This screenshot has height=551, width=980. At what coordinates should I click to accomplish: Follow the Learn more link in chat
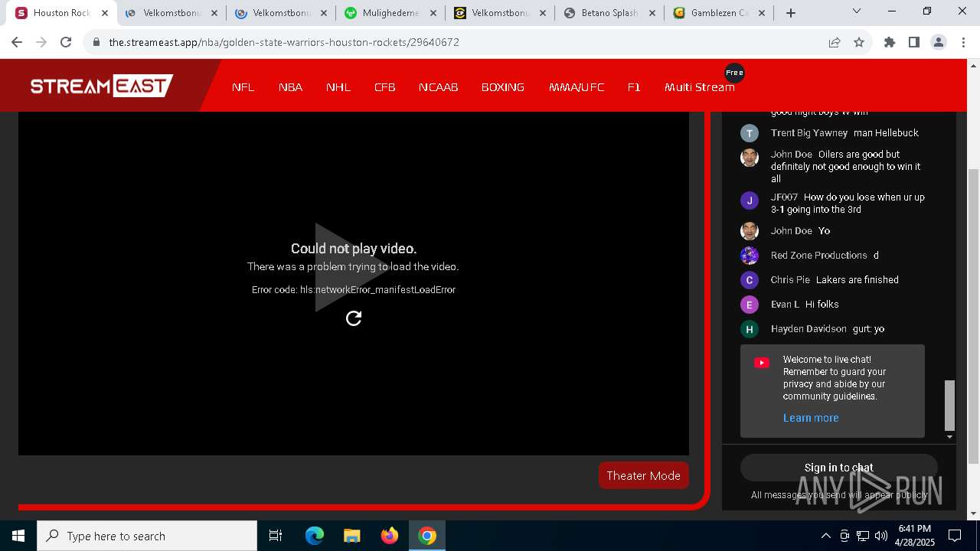coord(811,418)
